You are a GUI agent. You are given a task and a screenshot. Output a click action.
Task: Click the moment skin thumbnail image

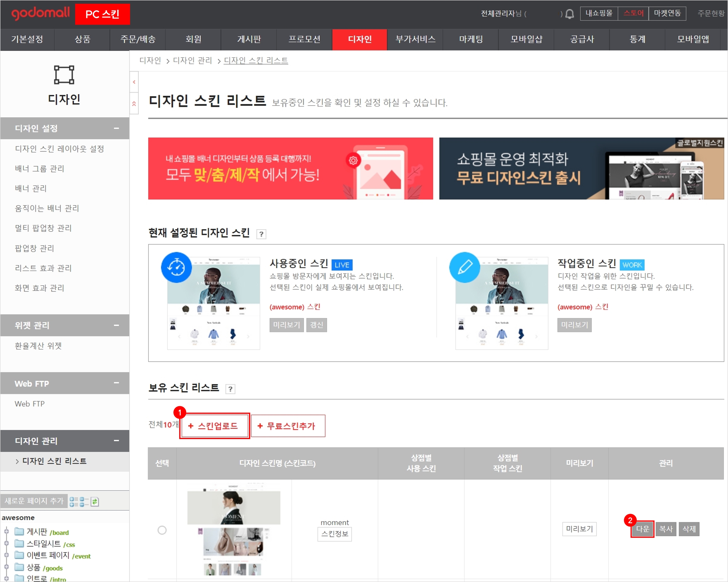click(234, 529)
